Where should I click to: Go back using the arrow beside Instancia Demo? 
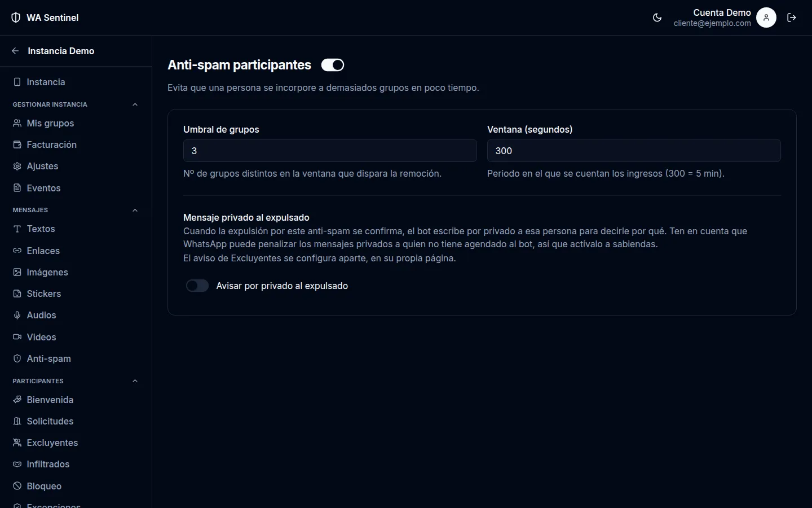15,51
